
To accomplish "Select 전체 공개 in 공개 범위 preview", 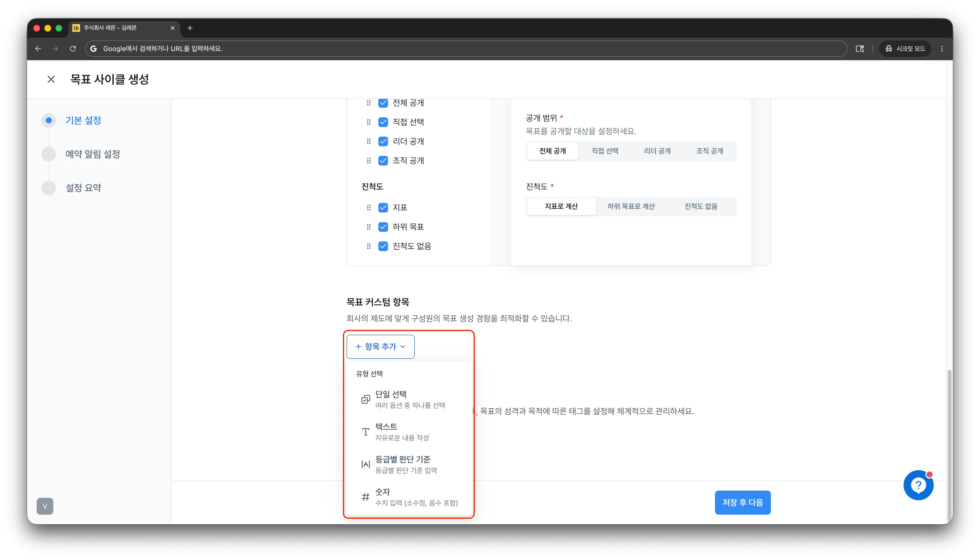I will [x=552, y=151].
